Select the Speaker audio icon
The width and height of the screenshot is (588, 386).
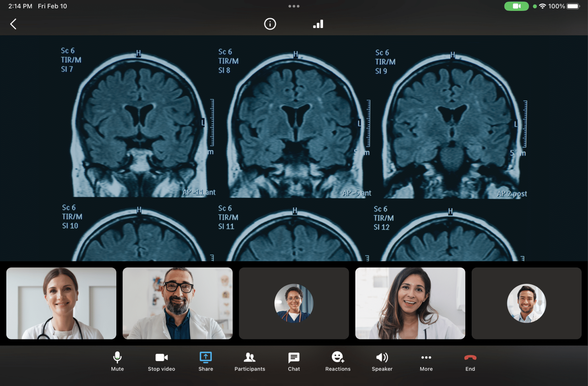pyautogui.click(x=382, y=361)
